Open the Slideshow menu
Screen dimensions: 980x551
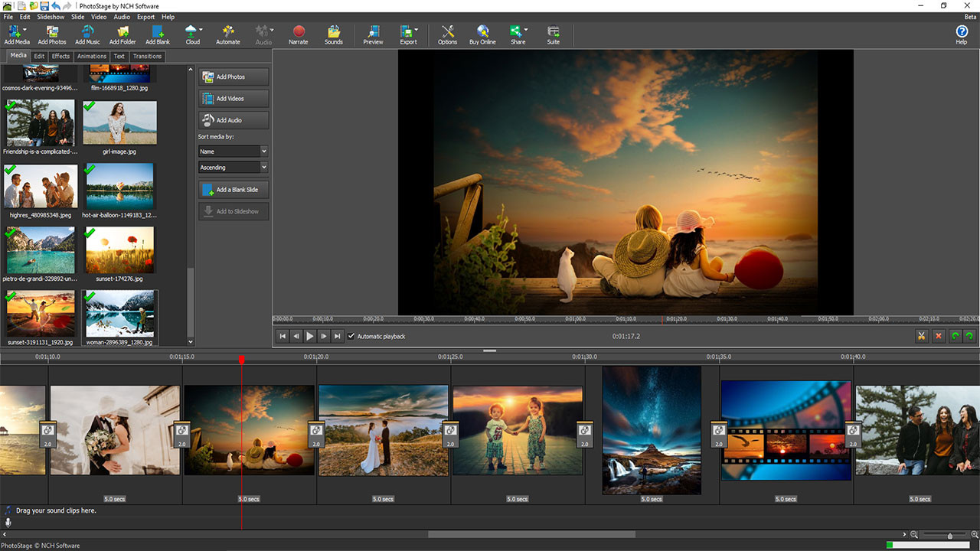[50, 16]
